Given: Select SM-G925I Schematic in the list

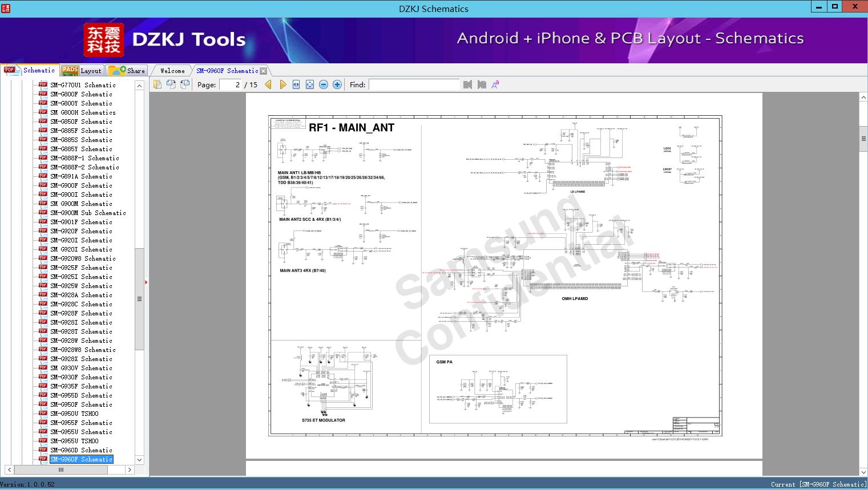Looking at the screenshot, I should coord(81,277).
